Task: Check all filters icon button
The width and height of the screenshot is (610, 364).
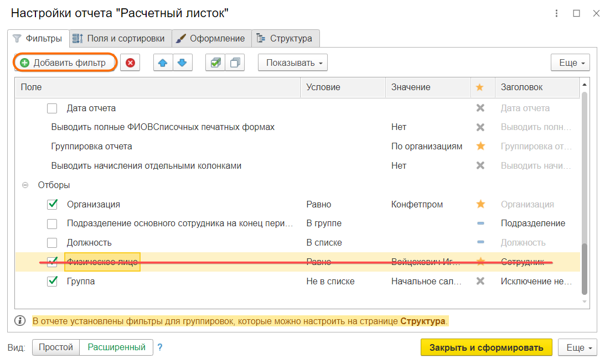Action: [x=215, y=63]
